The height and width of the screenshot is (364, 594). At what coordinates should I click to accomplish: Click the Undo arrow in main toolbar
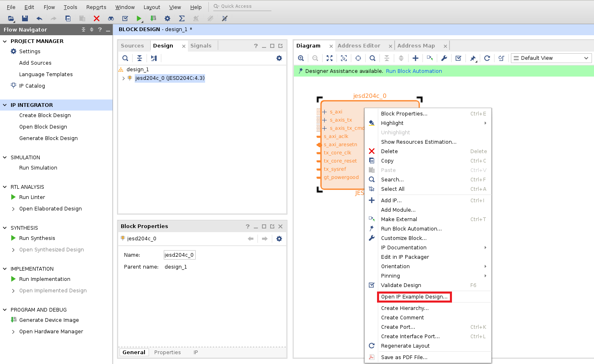click(x=39, y=18)
